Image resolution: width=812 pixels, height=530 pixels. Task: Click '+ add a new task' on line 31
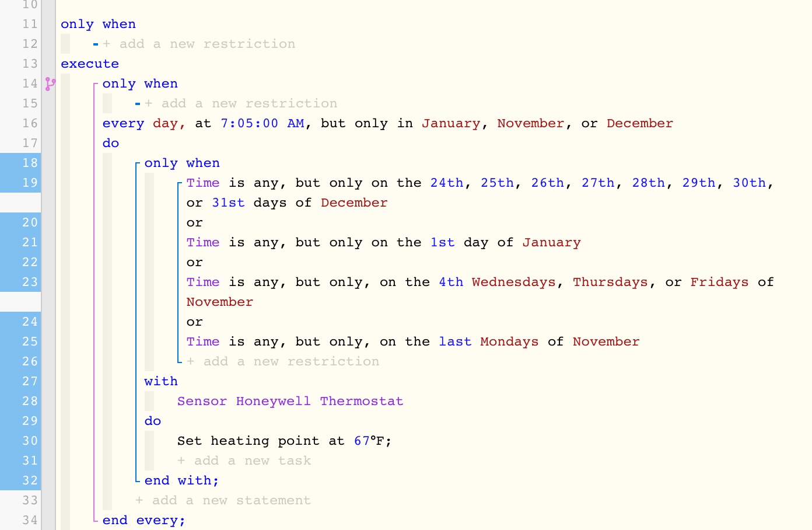tap(244, 461)
